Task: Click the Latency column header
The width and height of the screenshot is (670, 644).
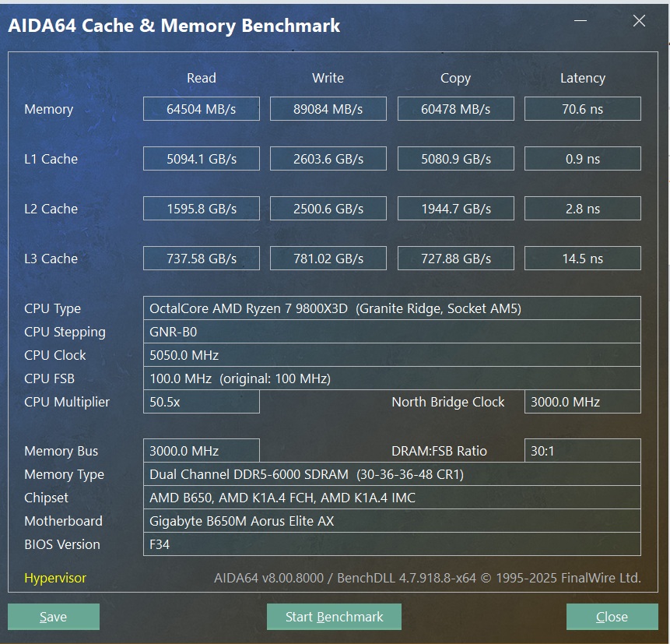Action: click(x=582, y=78)
